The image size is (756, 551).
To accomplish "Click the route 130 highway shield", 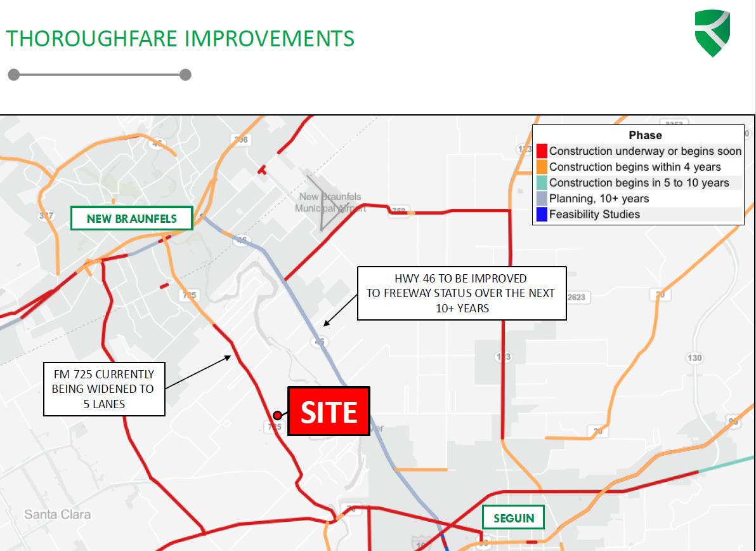I will [695, 358].
